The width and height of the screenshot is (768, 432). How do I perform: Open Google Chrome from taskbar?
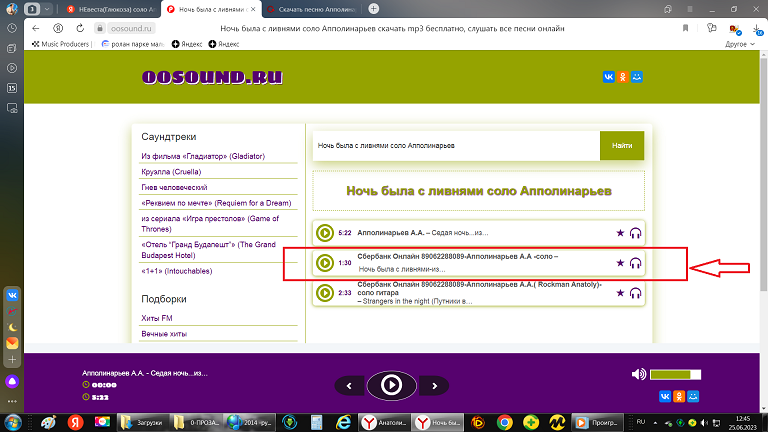click(x=504, y=422)
